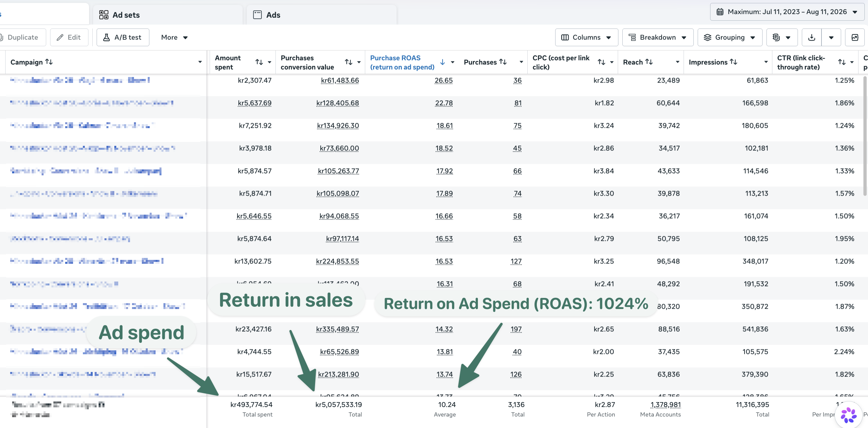Sort Purchases conversion value column arrows

pos(349,62)
